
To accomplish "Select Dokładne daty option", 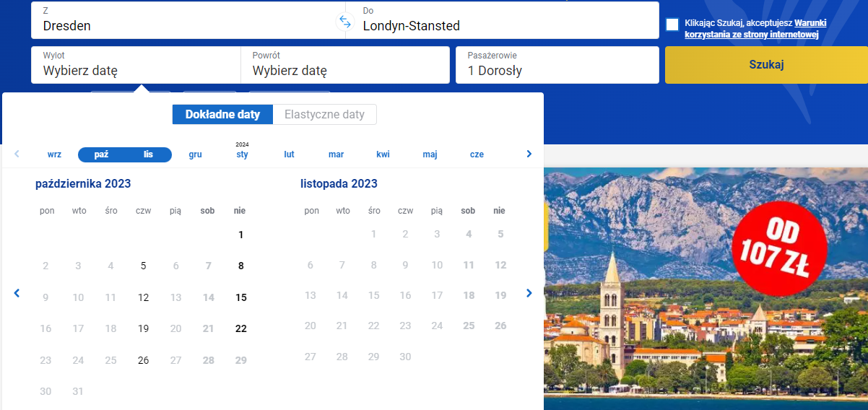I will tap(222, 114).
